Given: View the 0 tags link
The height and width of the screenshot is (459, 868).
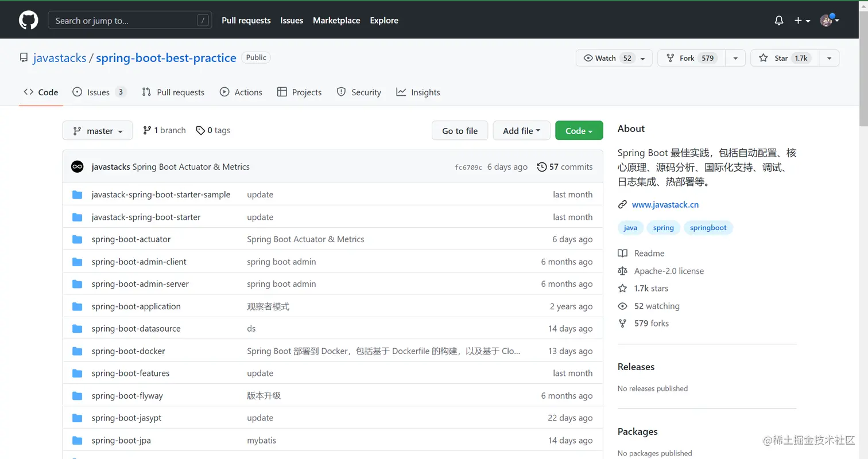Looking at the screenshot, I should point(213,131).
